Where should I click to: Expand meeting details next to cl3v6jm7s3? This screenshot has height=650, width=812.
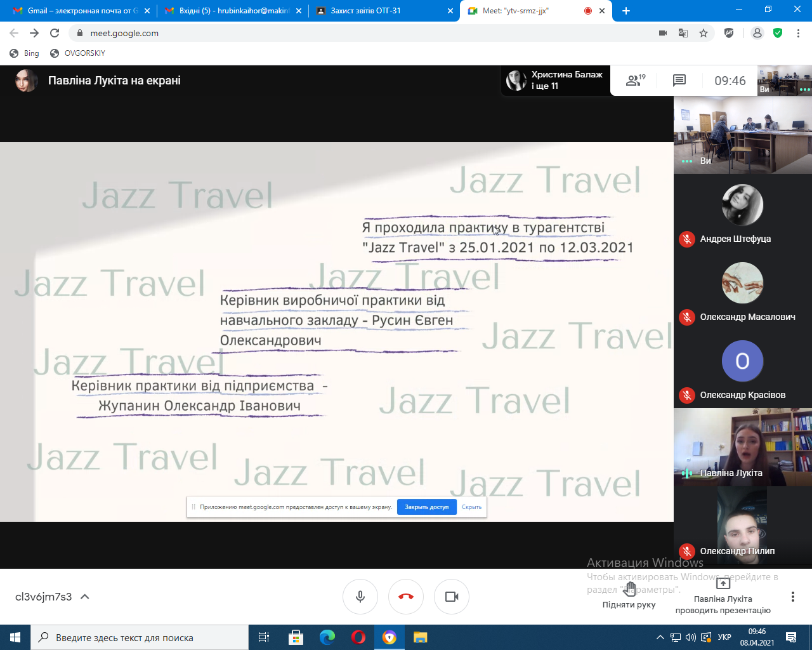click(x=85, y=597)
